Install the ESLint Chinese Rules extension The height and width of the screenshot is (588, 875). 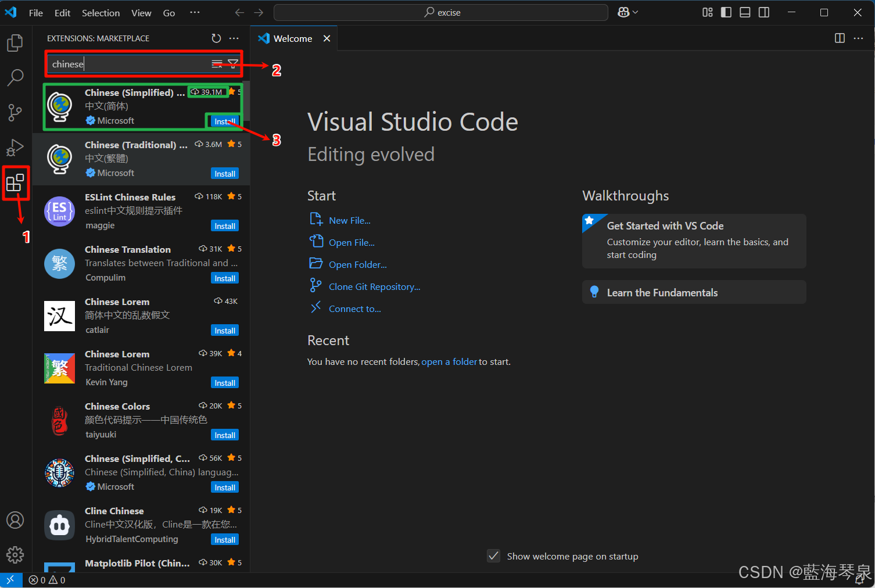[225, 226]
